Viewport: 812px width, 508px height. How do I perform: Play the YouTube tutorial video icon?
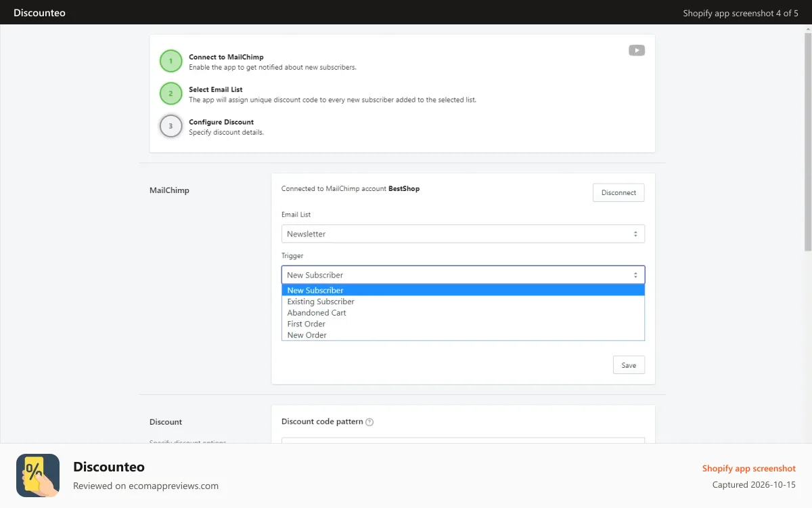(637, 50)
